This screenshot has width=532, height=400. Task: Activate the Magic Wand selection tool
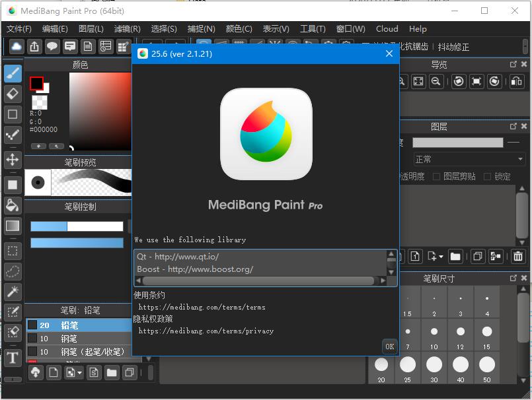click(x=13, y=292)
